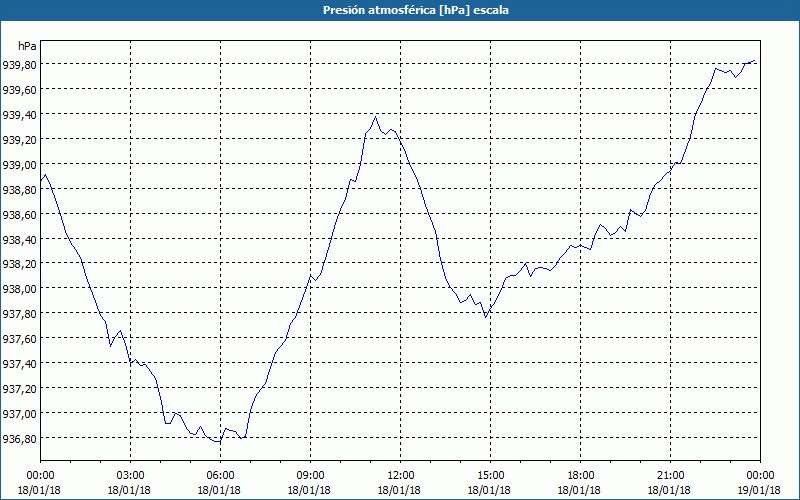Click the 938,80 y-axis value

[19, 190]
